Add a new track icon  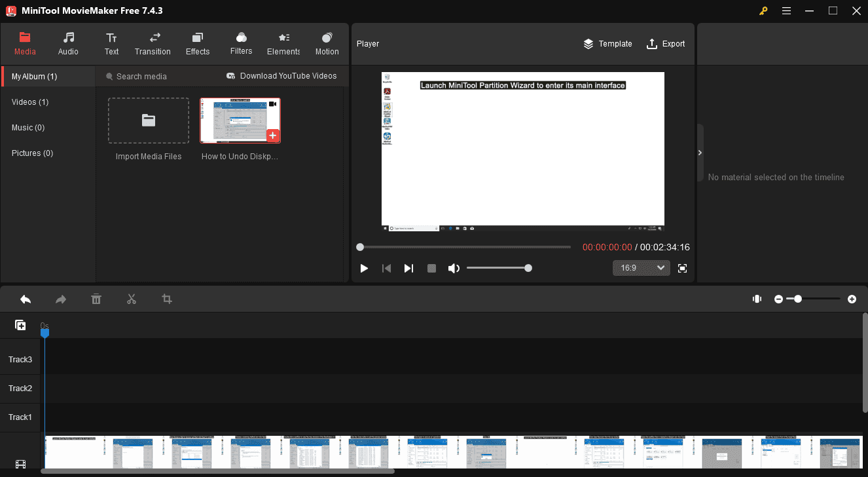(20, 325)
